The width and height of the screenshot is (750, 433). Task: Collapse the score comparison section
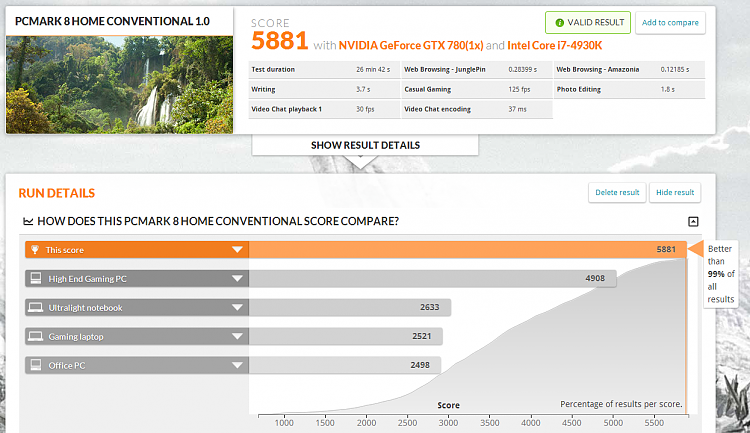point(693,221)
